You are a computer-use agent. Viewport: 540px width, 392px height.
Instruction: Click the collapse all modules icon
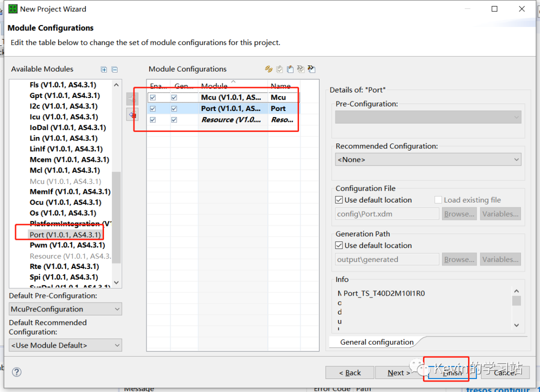tap(114, 69)
